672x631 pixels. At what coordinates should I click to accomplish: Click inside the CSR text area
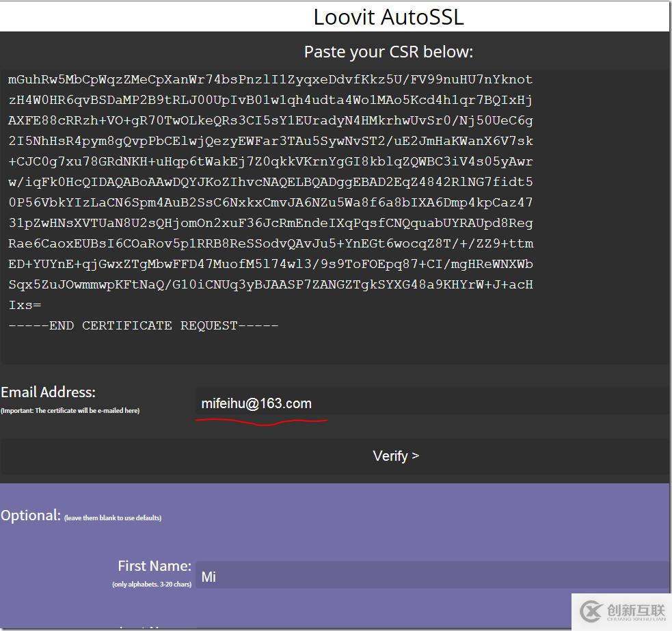tap(334, 217)
